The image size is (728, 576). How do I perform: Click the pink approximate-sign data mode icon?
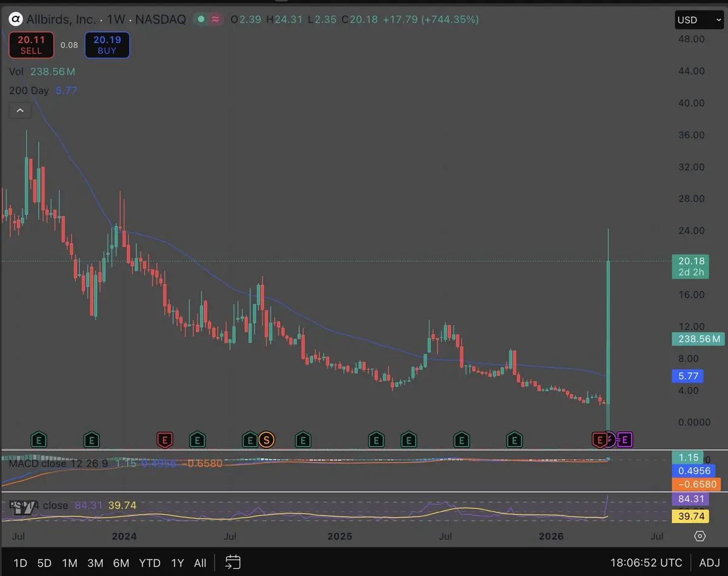tap(215, 19)
